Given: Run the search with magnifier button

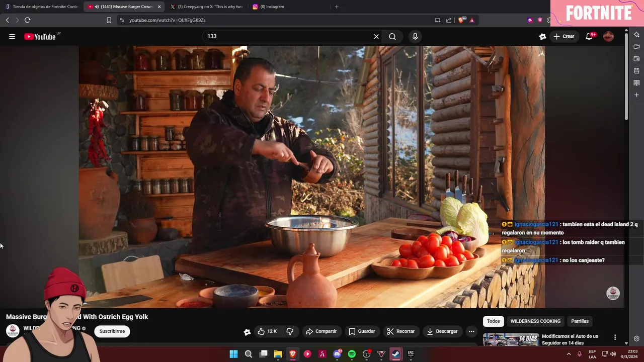Looking at the screenshot, I should (392, 36).
